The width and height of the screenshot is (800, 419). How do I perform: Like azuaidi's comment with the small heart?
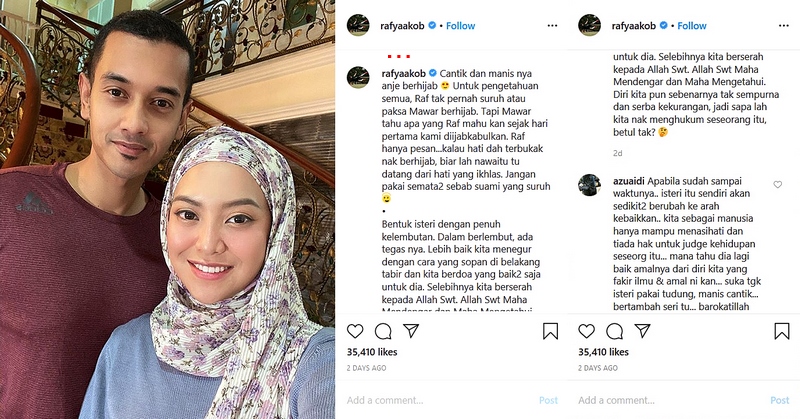click(x=778, y=185)
